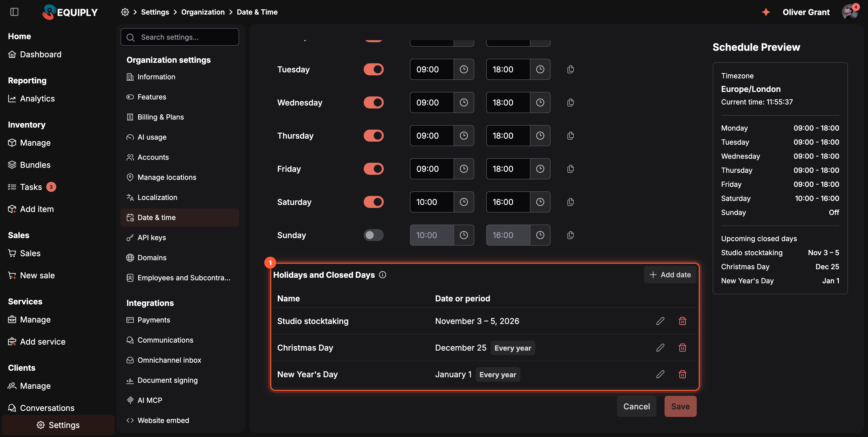Toggle Wednesday opening hours off
Viewport: 868px width, 437px height.
tap(373, 102)
